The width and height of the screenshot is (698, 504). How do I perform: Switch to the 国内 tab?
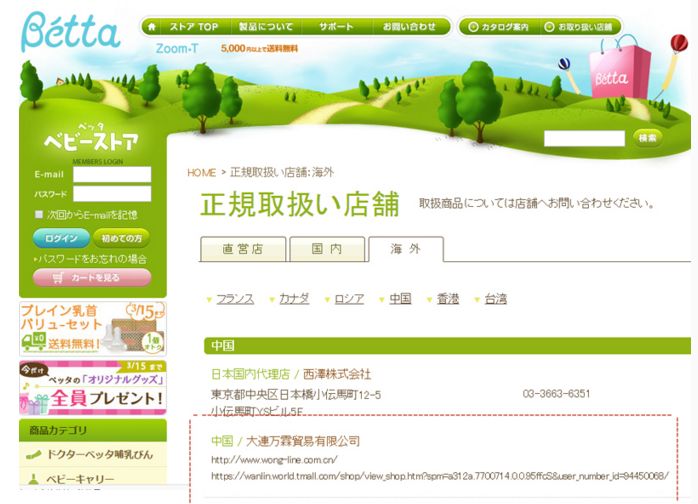(x=327, y=249)
